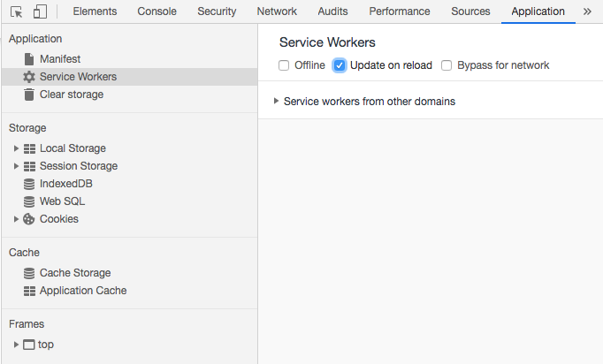Expand the Session Storage arrow

click(16, 166)
